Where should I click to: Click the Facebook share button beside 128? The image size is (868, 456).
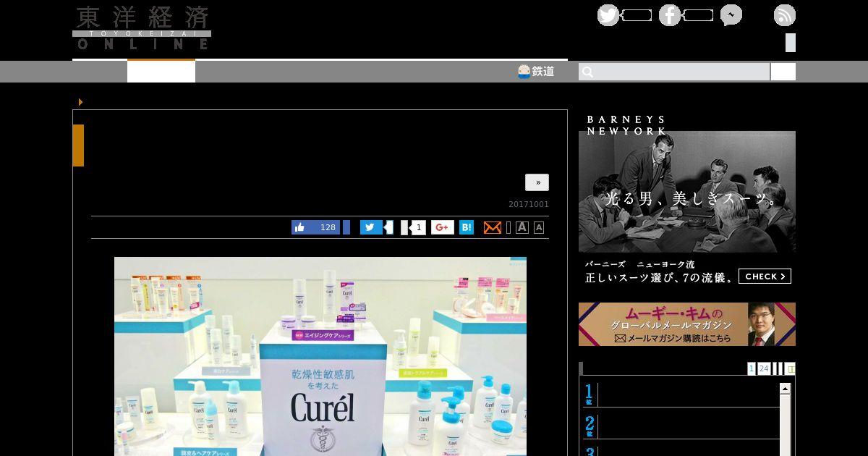[x=346, y=227]
